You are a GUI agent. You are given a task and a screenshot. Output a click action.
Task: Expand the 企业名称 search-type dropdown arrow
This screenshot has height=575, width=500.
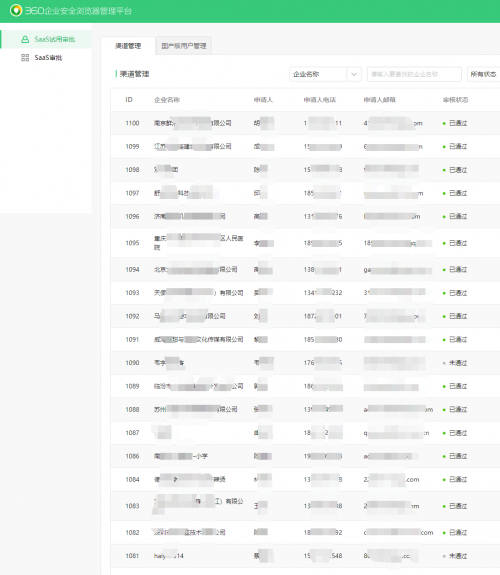(x=354, y=74)
